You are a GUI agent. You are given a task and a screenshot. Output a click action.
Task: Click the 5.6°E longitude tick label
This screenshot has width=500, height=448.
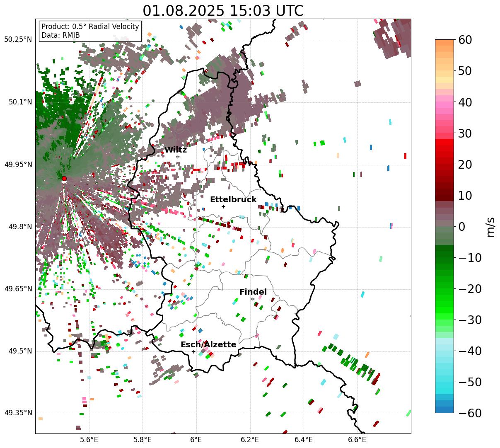pos(89,440)
